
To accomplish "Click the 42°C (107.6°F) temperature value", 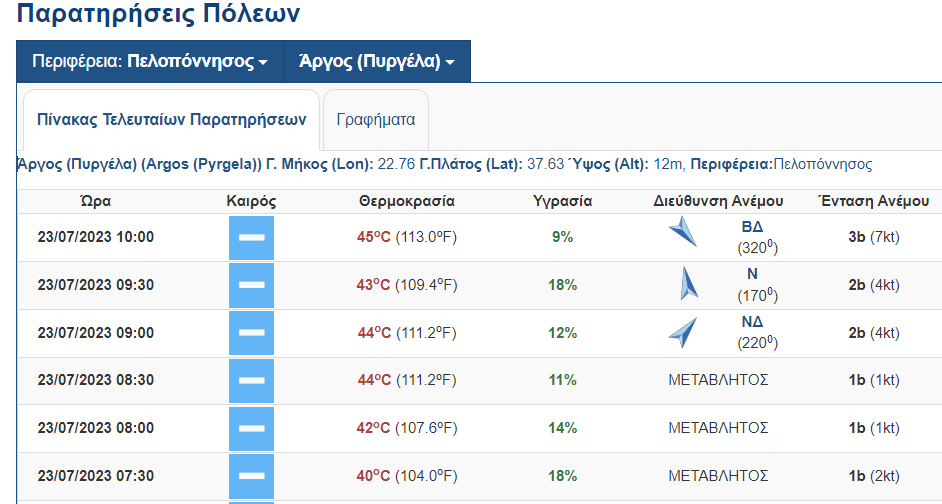I will [x=407, y=428].
